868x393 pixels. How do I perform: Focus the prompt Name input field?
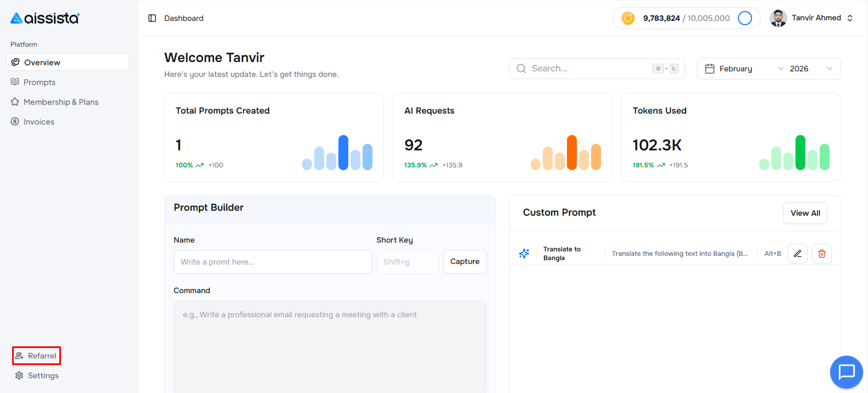click(x=272, y=262)
